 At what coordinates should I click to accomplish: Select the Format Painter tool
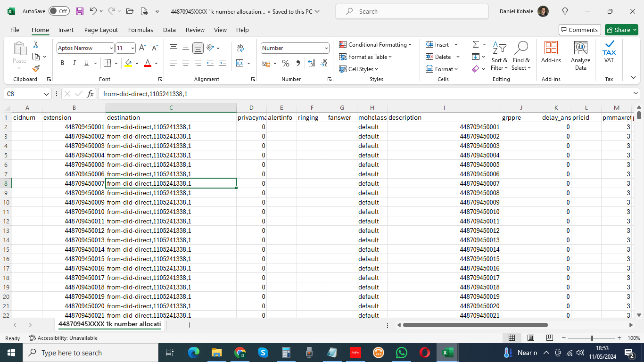(x=35, y=68)
